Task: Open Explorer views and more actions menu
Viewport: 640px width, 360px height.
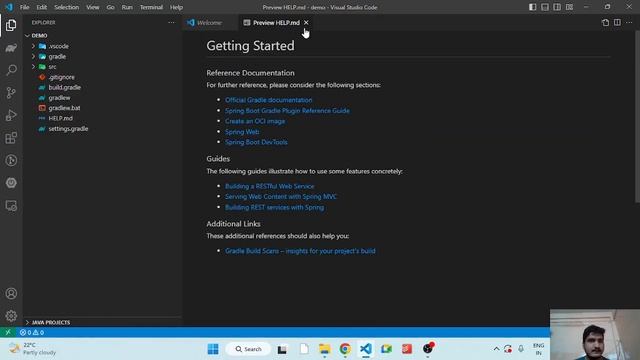Action: click(x=171, y=22)
